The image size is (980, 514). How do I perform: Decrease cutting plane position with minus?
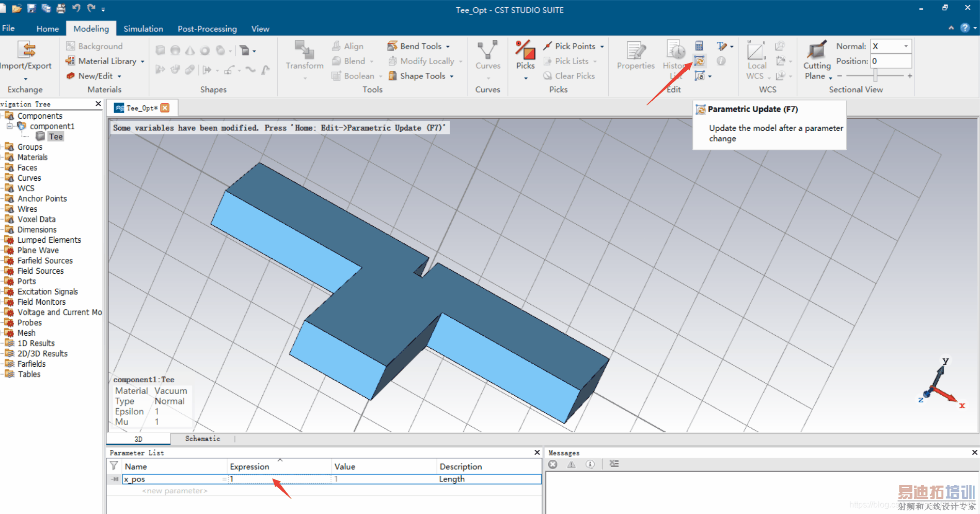click(840, 76)
